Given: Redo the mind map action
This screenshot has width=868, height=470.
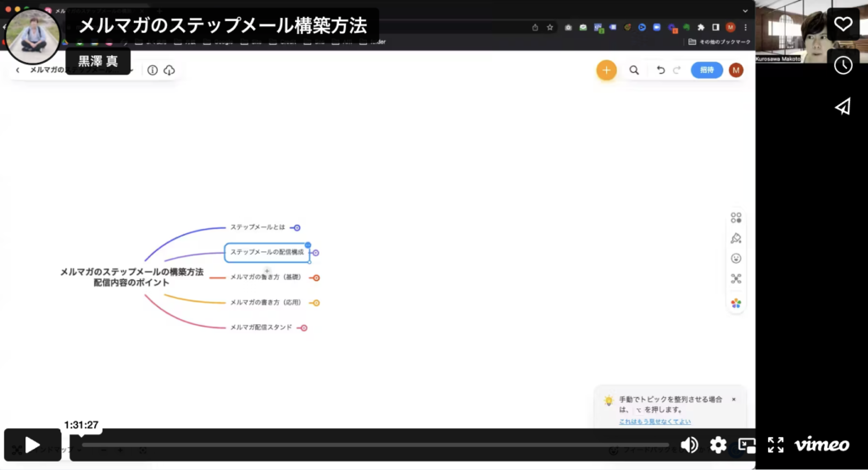Looking at the screenshot, I should 677,70.
